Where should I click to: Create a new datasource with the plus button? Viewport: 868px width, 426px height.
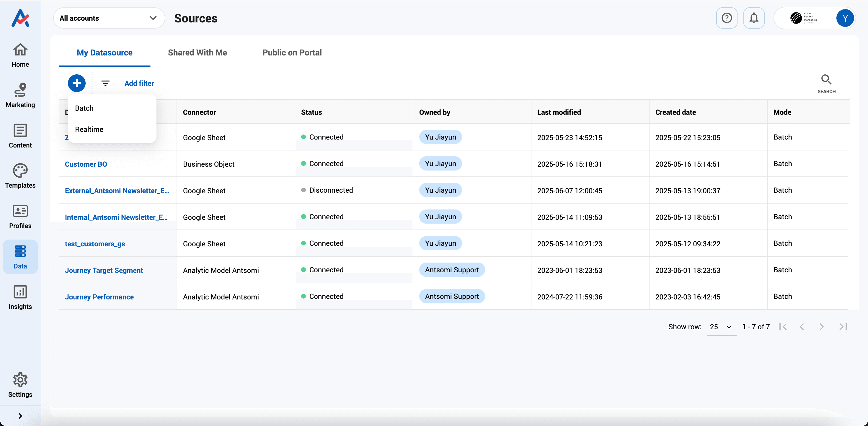click(76, 83)
